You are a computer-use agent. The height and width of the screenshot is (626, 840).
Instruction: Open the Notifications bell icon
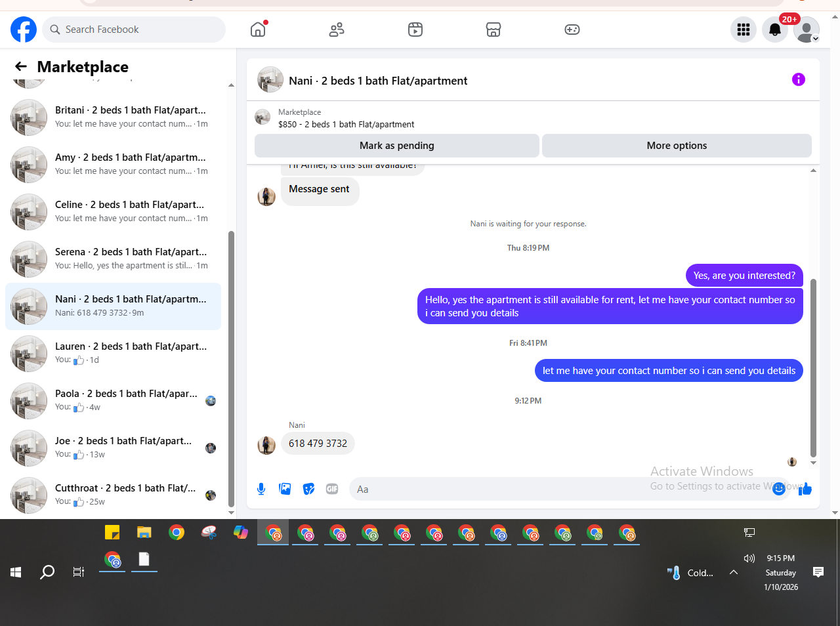(x=775, y=30)
